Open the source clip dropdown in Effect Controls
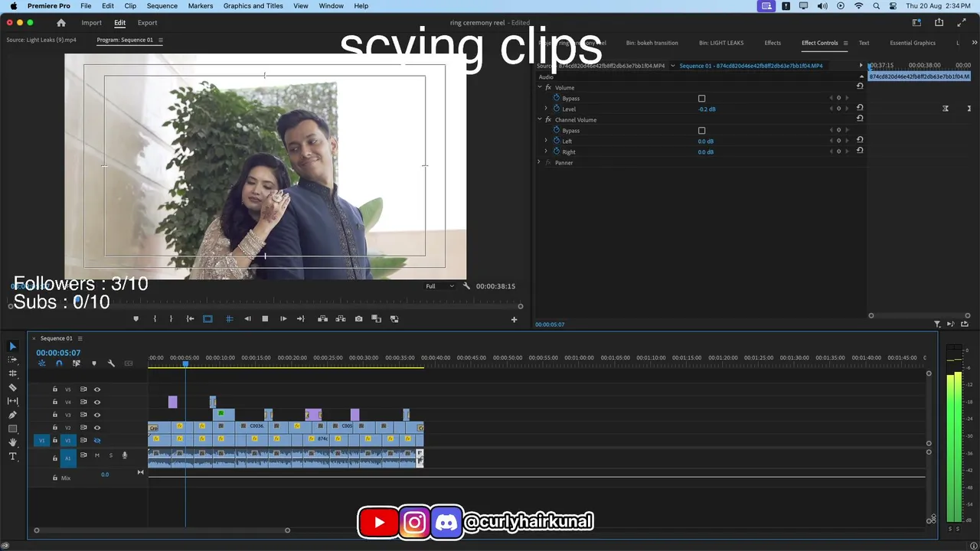980x551 pixels. coord(673,66)
